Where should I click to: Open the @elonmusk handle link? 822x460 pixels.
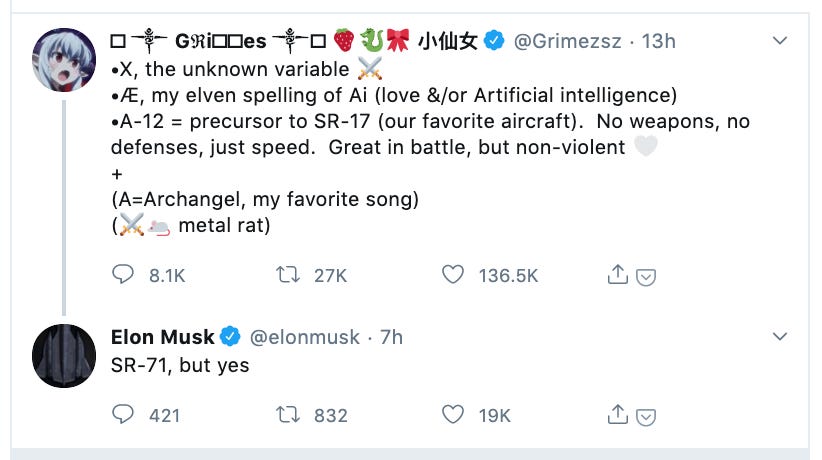point(304,337)
